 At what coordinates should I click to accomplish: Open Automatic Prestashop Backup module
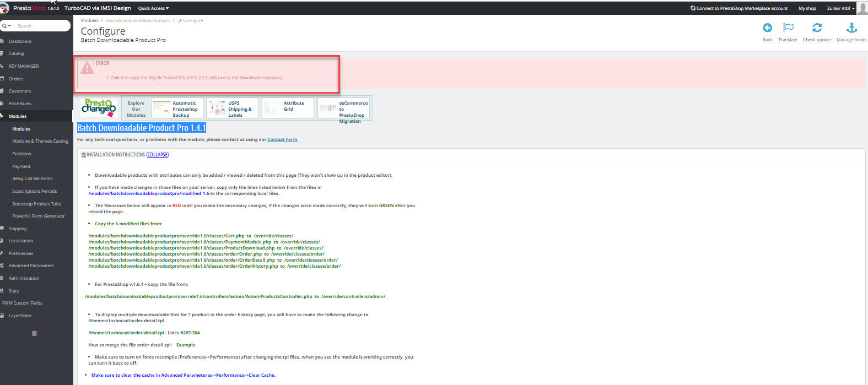(177, 108)
